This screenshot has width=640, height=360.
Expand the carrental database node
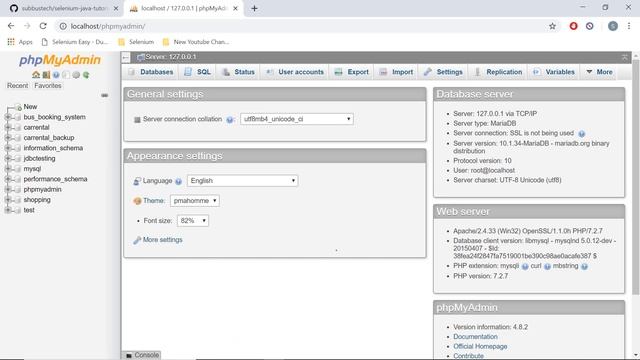point(8,127)
